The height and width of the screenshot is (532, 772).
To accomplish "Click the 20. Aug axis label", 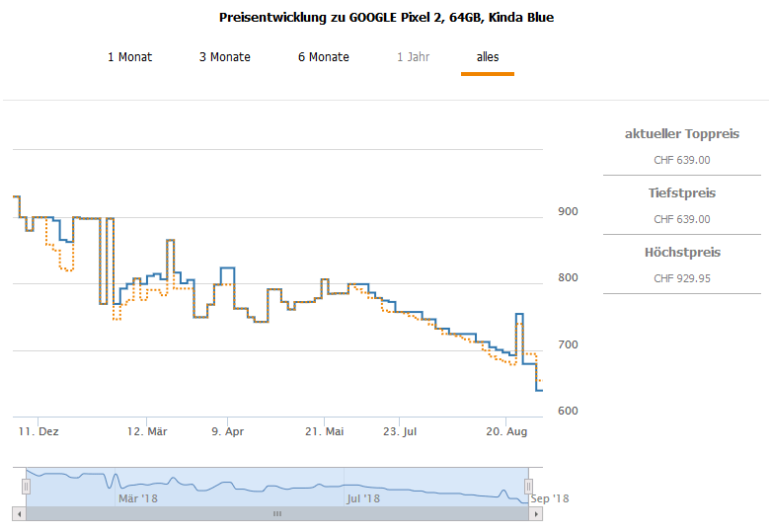I will pyautogui.click(x=505, y=431).
